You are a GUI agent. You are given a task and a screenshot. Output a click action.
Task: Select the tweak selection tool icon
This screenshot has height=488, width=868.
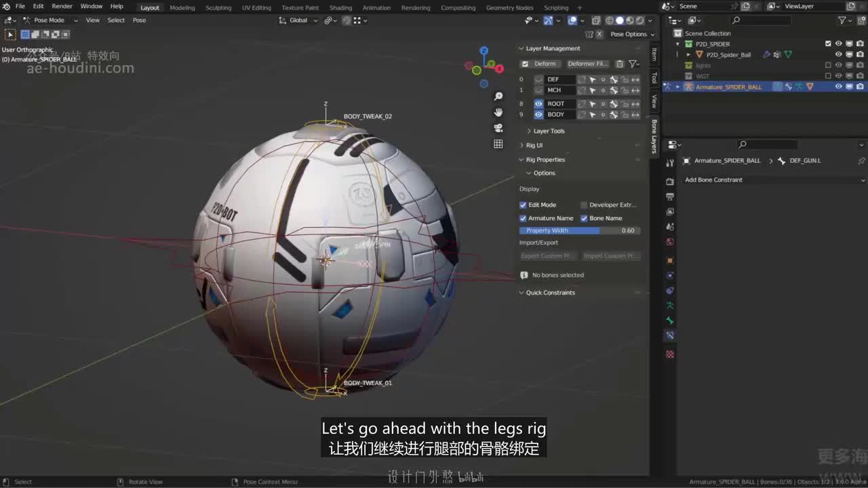pyautogui.click(x=10, y=34)
